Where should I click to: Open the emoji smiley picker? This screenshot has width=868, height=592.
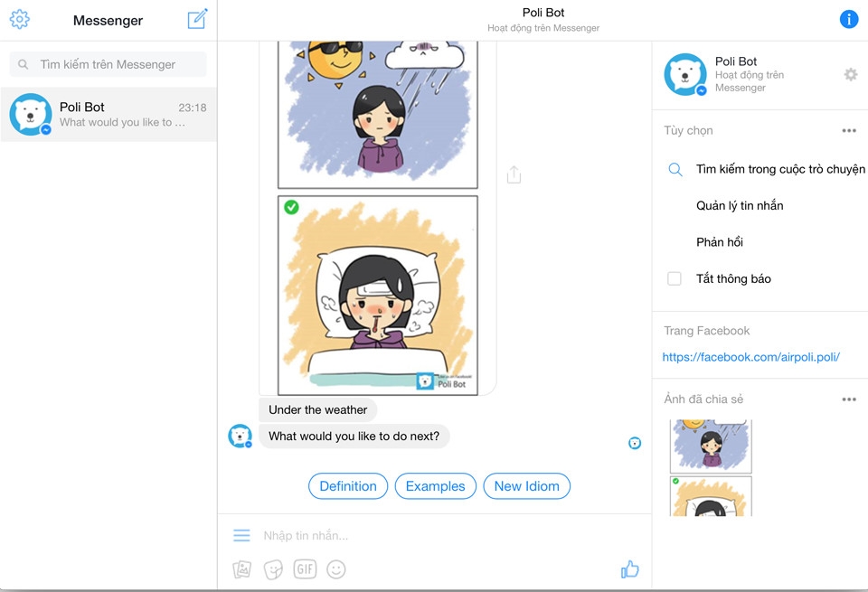(x=336, y=569)
